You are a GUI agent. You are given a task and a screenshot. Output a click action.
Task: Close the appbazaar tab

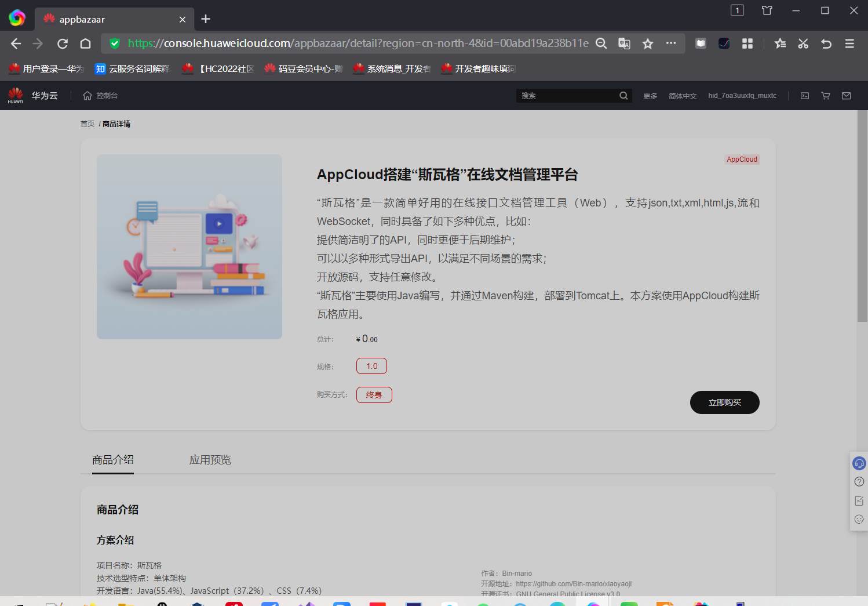pos(183,19)
